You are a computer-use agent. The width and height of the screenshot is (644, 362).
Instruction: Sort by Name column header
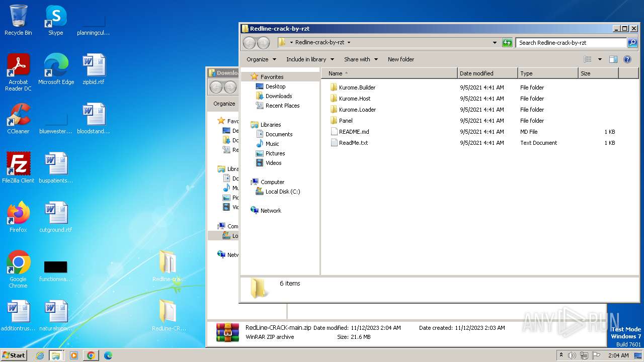tap(389, 73)
